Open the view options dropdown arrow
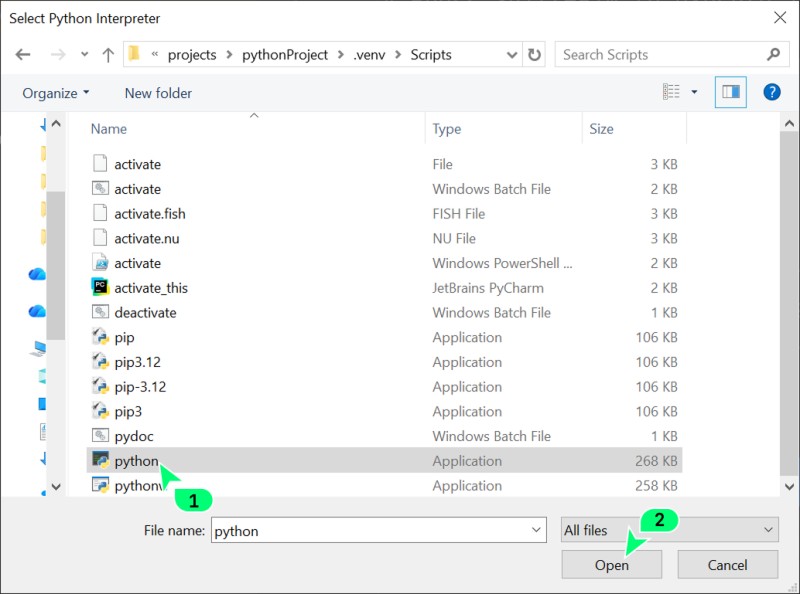This screenshot has height=594, width=800. point(695,92)
